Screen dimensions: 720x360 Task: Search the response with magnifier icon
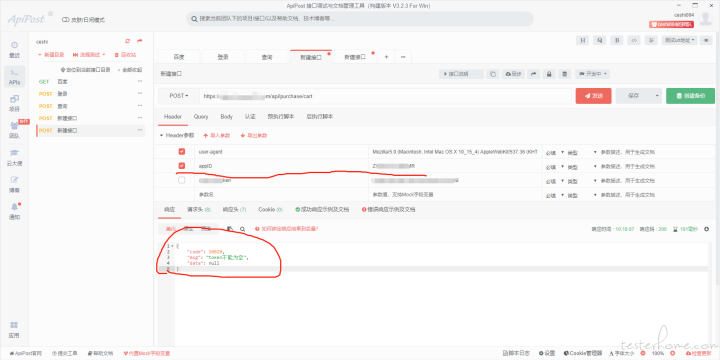click(x=242, y=229)
